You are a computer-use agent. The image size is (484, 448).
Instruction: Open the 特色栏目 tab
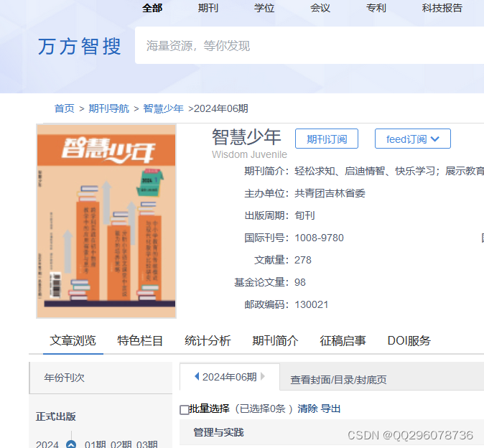pos(140,341)
